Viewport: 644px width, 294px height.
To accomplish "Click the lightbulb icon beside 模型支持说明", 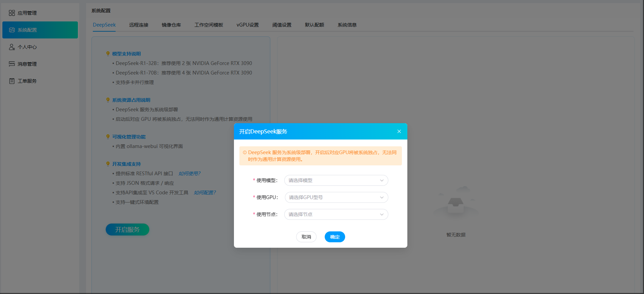I will pos(108,54).
